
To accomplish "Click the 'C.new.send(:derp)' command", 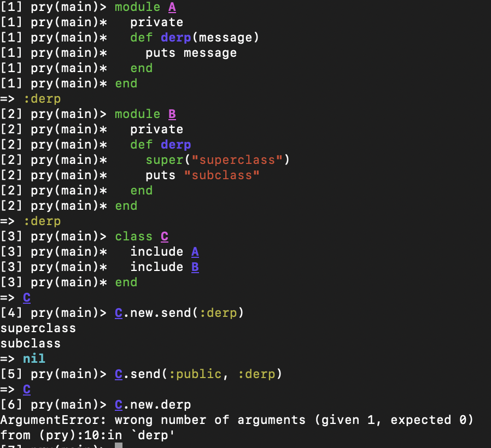I will click(x=179, y=313).
